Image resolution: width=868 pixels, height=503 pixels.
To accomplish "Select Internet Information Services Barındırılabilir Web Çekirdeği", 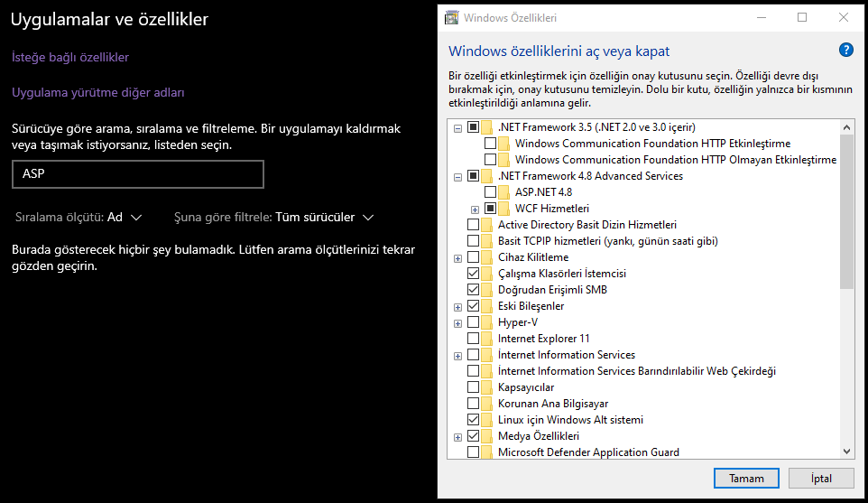I will 637,371.
